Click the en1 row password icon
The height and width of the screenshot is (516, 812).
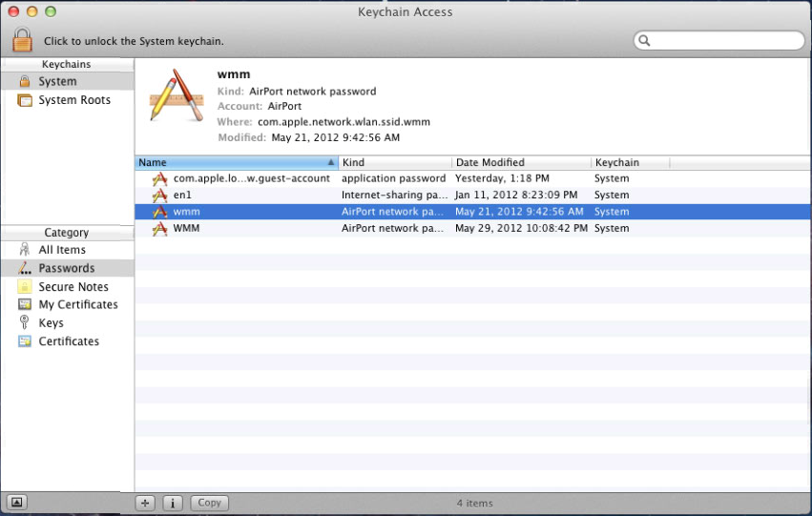point(159,196)
